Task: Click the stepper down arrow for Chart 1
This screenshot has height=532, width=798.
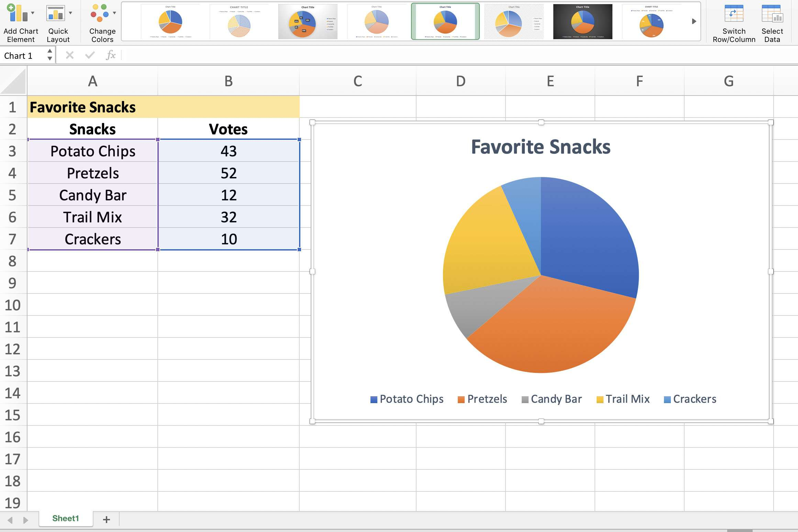Action: click(x=51, y=58)
